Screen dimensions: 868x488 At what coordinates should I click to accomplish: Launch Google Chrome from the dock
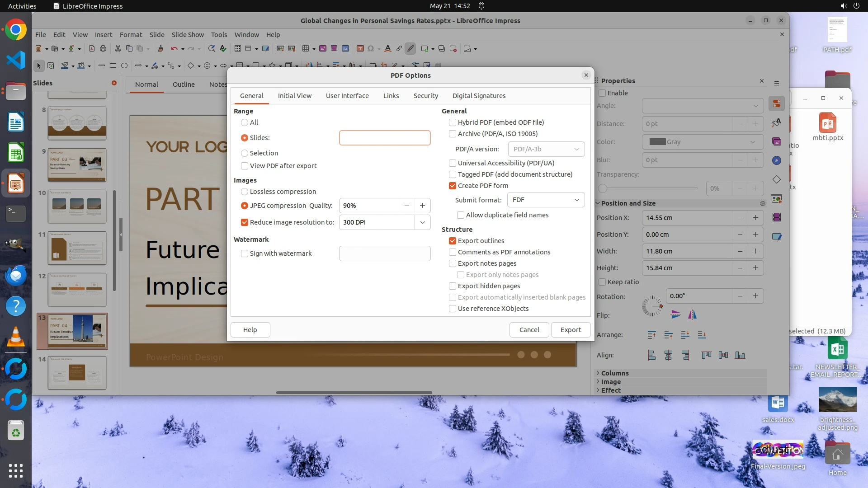click(x=16, y=30)
